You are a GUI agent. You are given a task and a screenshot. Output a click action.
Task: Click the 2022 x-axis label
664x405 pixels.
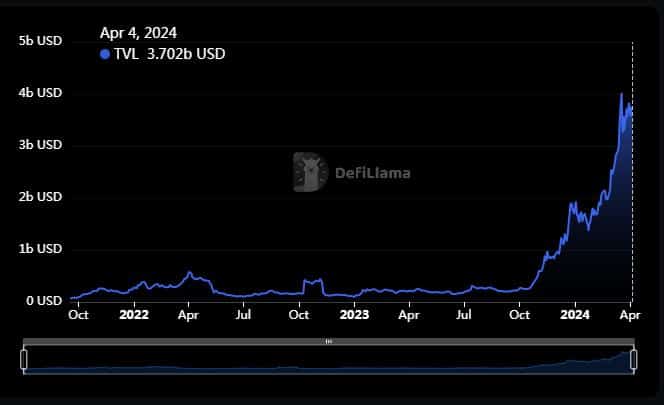pyautogui.click(x=134, y=315)
